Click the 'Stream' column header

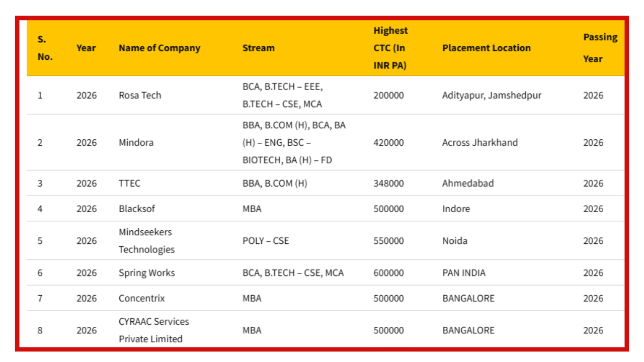pos(258,48)
